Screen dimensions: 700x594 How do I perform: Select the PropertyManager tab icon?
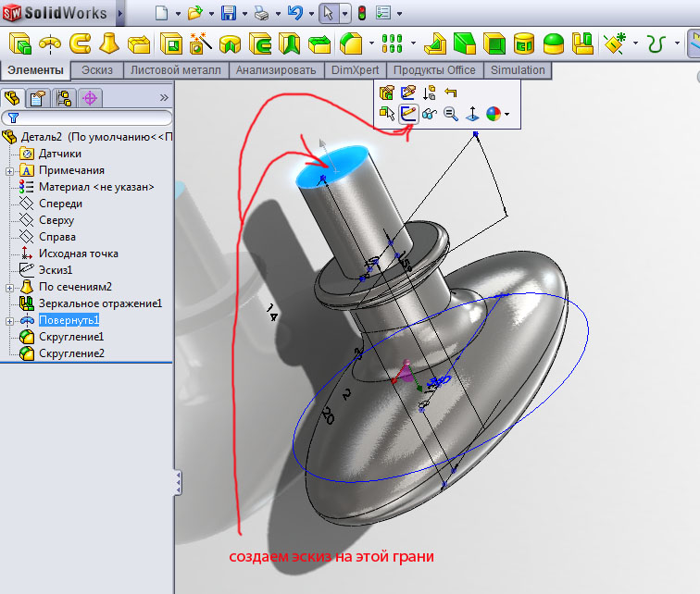(x=38, y=97)
